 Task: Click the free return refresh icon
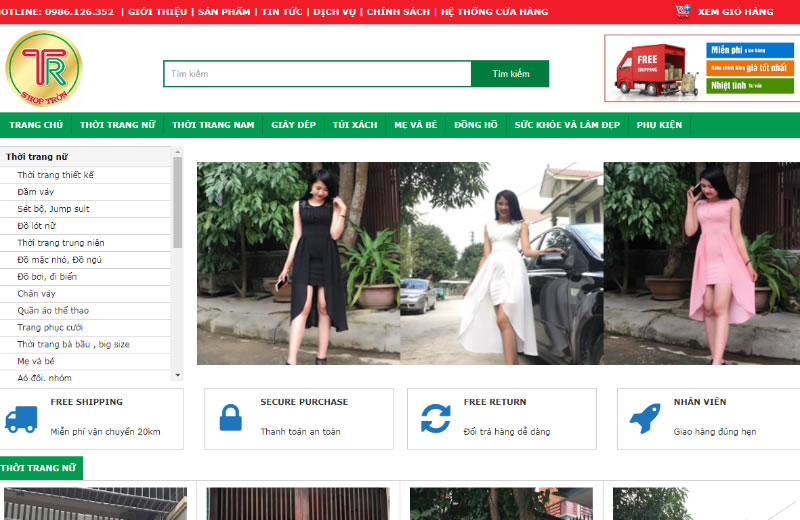click(435, 418)
